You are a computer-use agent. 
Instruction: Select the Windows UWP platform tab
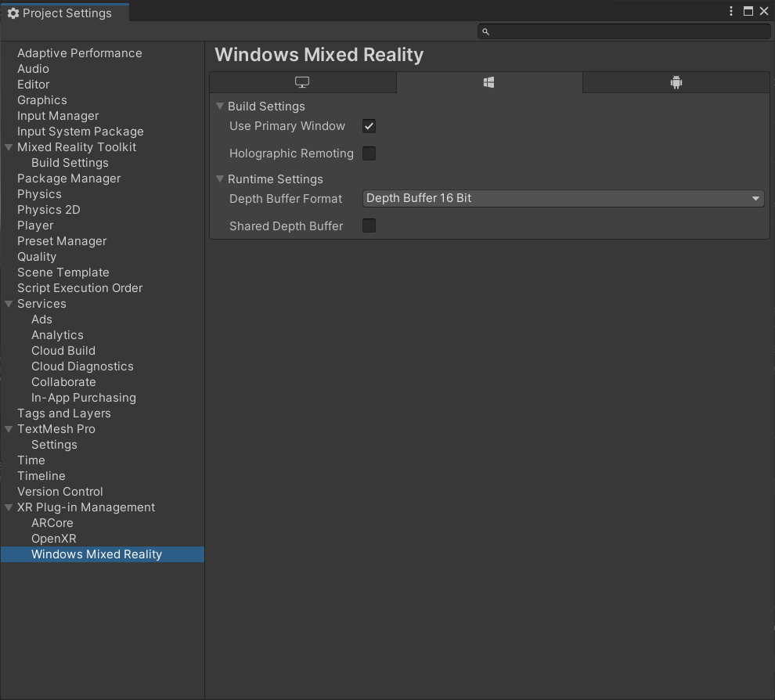488,81
